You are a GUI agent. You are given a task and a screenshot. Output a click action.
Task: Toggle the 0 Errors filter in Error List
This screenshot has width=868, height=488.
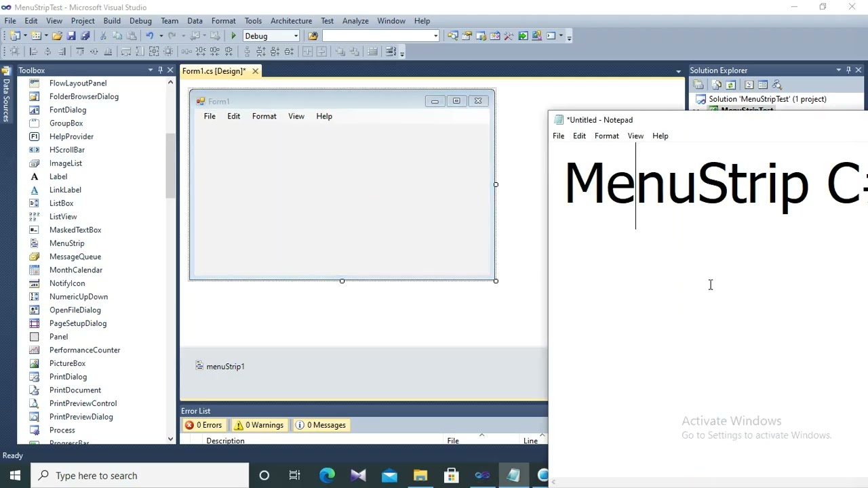(x=203, y=425)
